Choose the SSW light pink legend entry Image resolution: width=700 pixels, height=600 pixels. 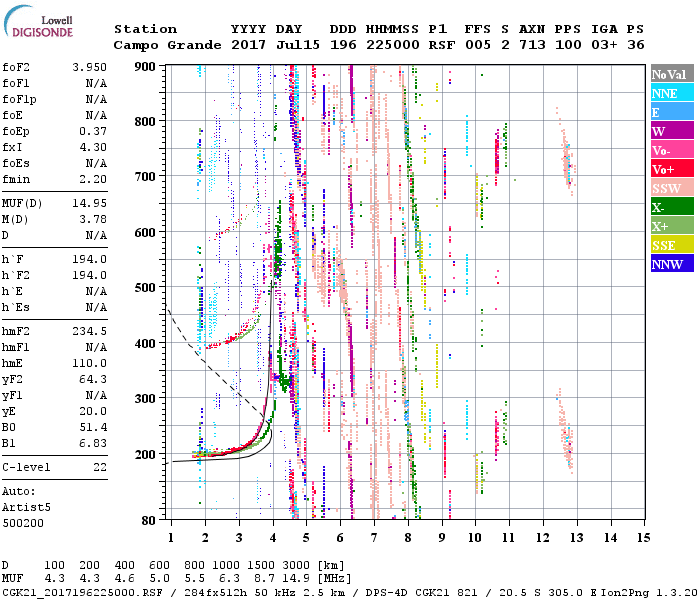671,188
